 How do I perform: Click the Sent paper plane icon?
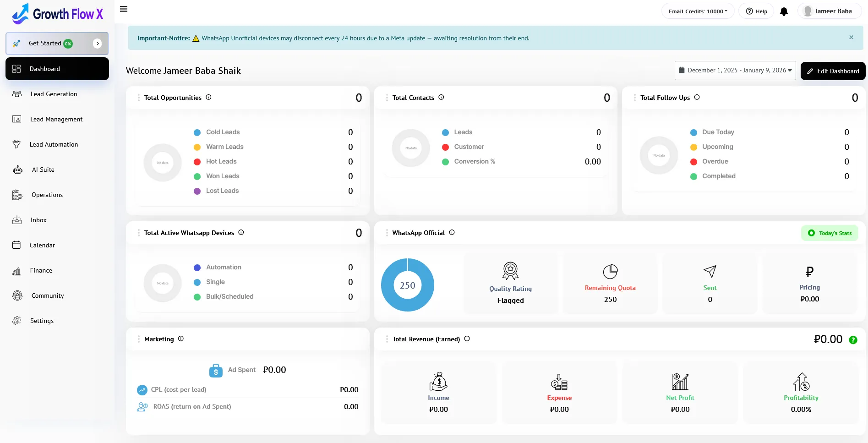(710, 271)
